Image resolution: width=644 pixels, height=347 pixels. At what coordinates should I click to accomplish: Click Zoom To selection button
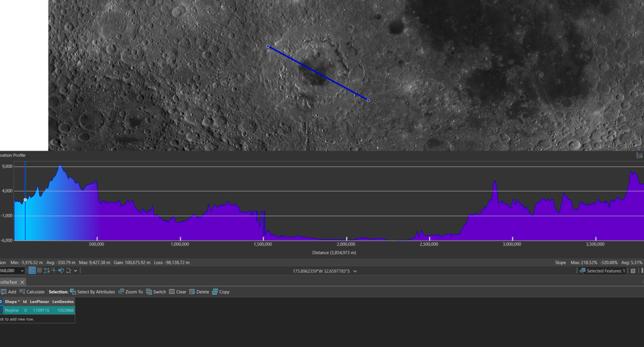[130, 292]
